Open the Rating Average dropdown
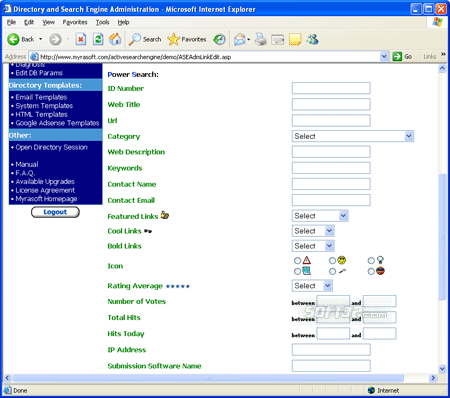450x398 pixels. 312,286
